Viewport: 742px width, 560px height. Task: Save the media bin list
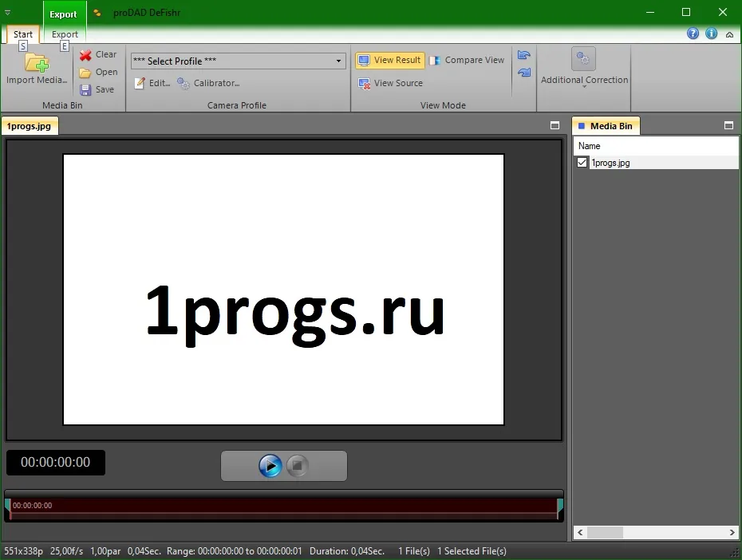tap(97, 89)
